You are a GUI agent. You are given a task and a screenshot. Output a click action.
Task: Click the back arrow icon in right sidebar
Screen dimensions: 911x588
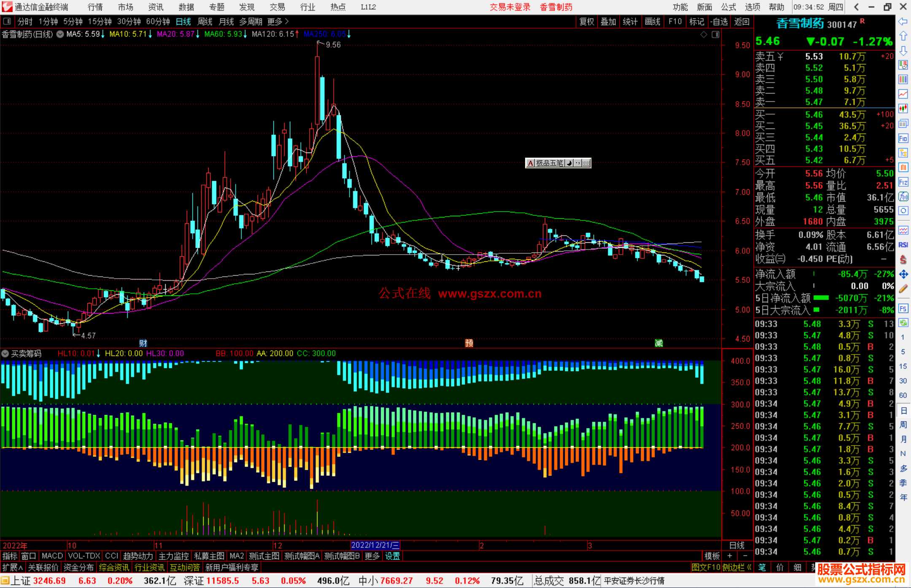point(903,21)
